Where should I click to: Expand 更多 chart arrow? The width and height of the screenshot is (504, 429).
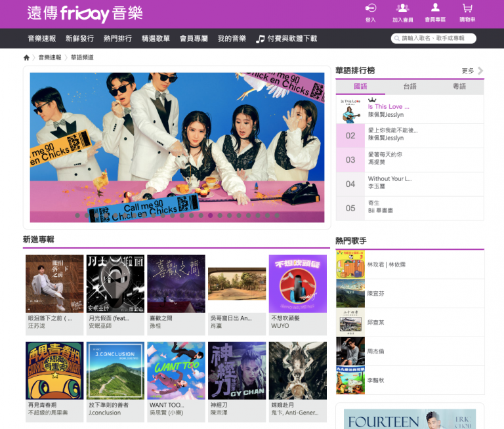pyautogui.click(x=480, y=71)
